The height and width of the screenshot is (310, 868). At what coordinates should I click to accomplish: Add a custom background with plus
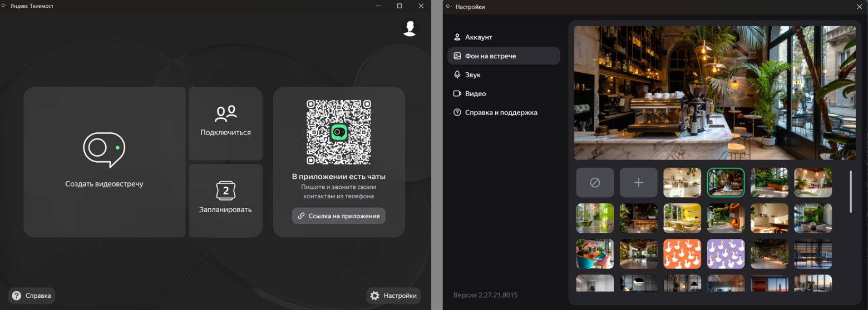point(639,183)
